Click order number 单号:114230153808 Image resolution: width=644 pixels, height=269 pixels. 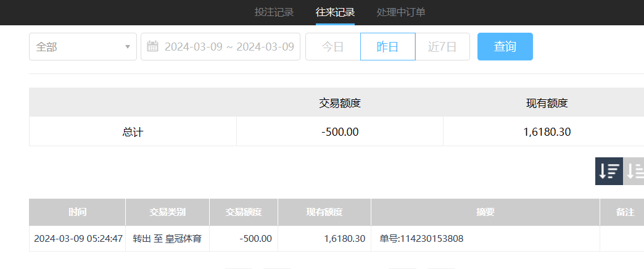[x=421, y=239]
